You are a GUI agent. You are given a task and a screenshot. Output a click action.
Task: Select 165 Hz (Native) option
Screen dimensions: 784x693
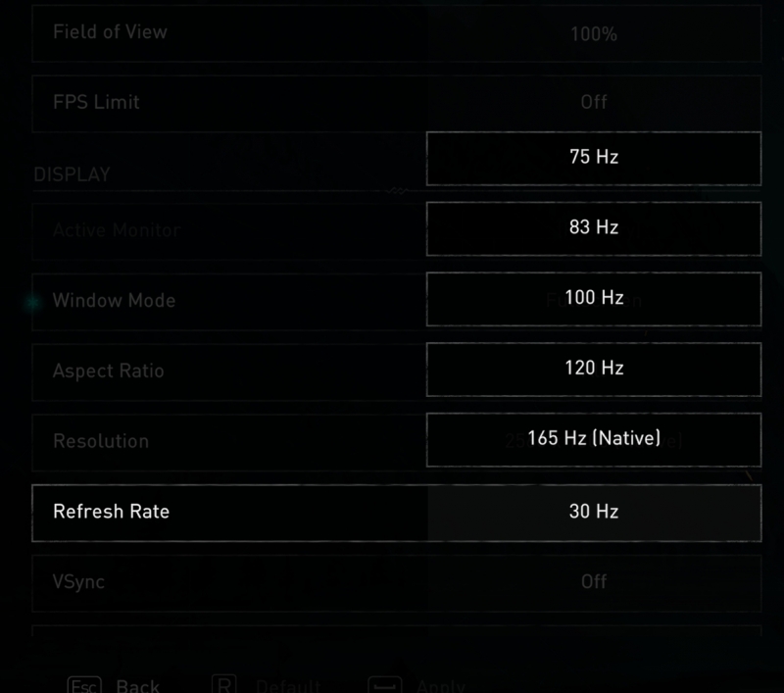point(594,439)
